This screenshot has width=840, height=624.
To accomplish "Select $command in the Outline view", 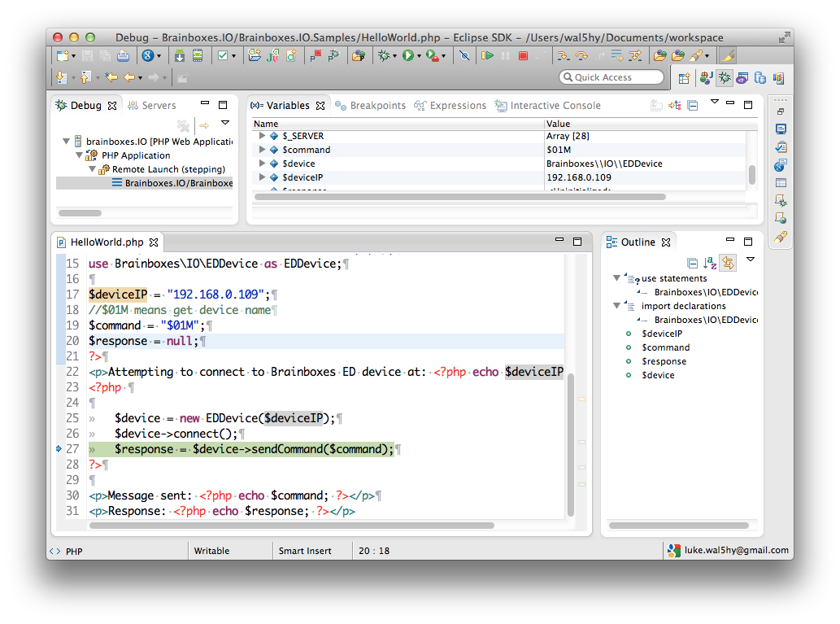I will click(665, 347).
